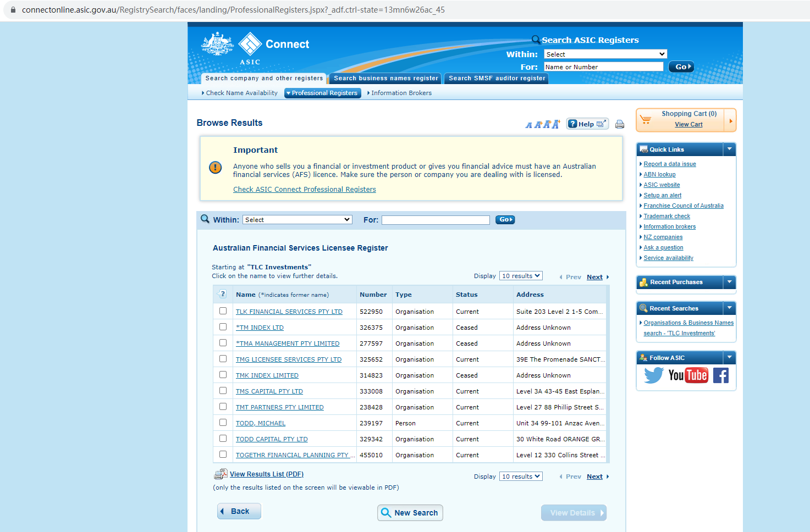810x532 pixels.
Task: Click the Go button beside the For field
Action: [x=505, y=220]
